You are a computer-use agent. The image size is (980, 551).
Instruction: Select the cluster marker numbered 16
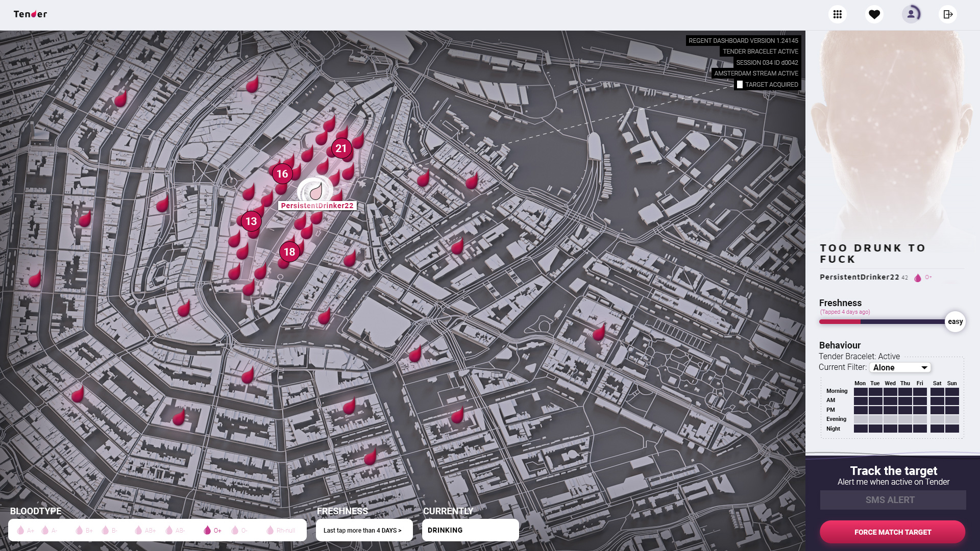pos(282,174)
